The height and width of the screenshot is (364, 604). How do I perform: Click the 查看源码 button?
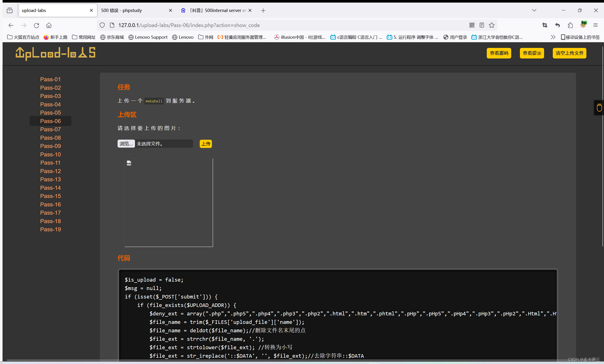[499, 53]
